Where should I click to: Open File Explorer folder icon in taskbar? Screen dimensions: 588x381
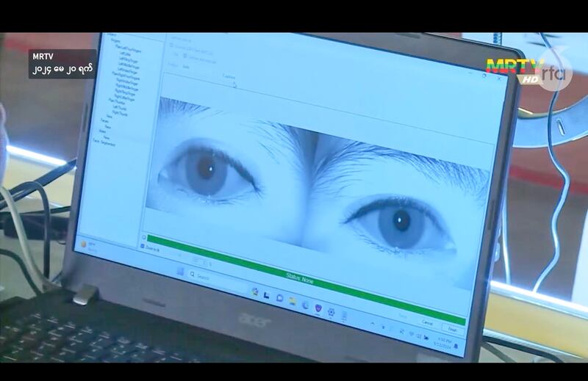click(x=292, y=300)
